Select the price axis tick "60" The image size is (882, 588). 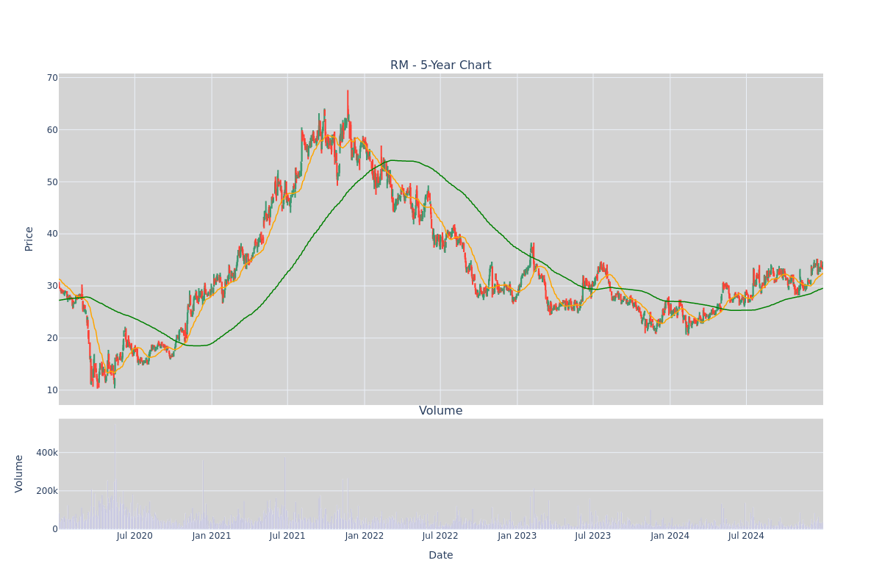coord(52,130)
